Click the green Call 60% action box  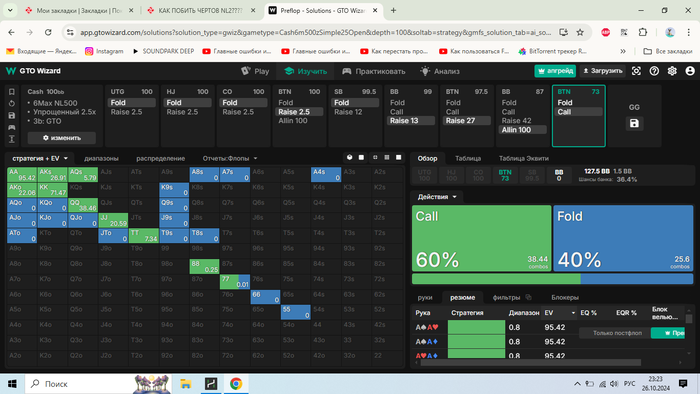(481, 238)
